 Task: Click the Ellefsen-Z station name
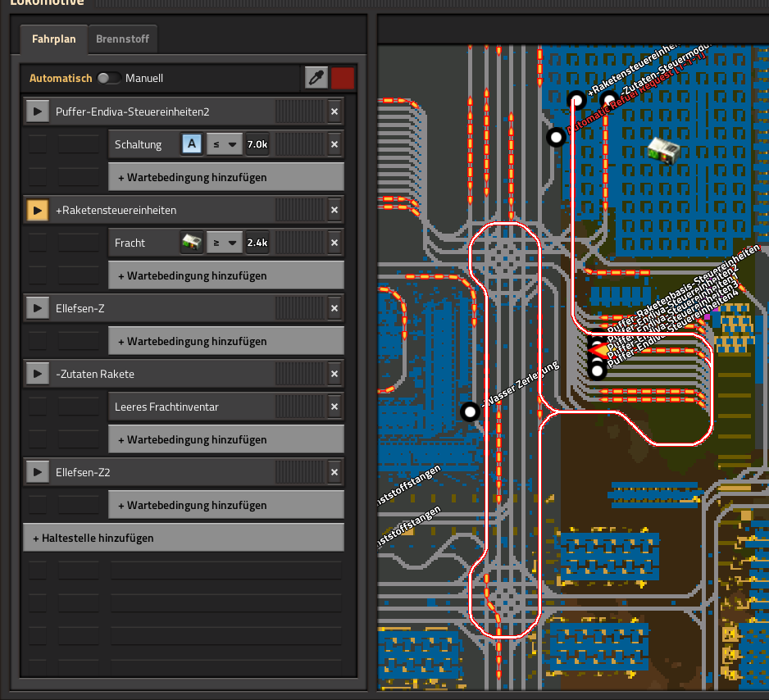click(80, 308)
